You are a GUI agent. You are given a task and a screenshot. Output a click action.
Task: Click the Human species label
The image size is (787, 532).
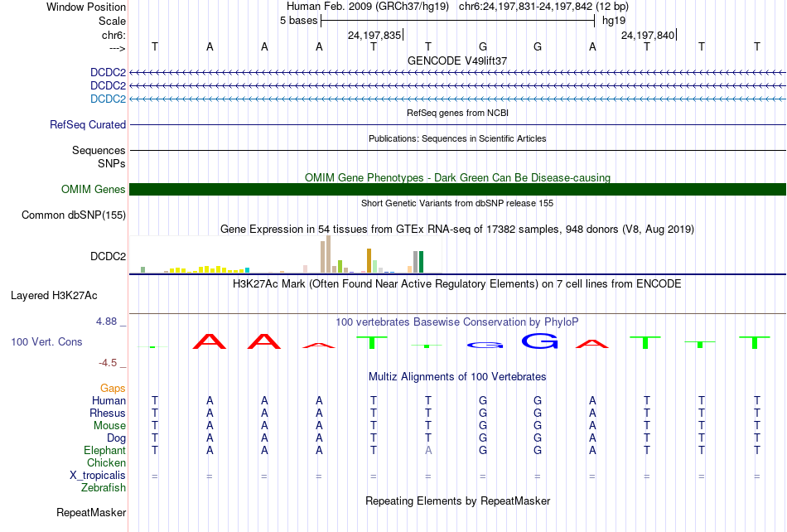click(109, 400)
